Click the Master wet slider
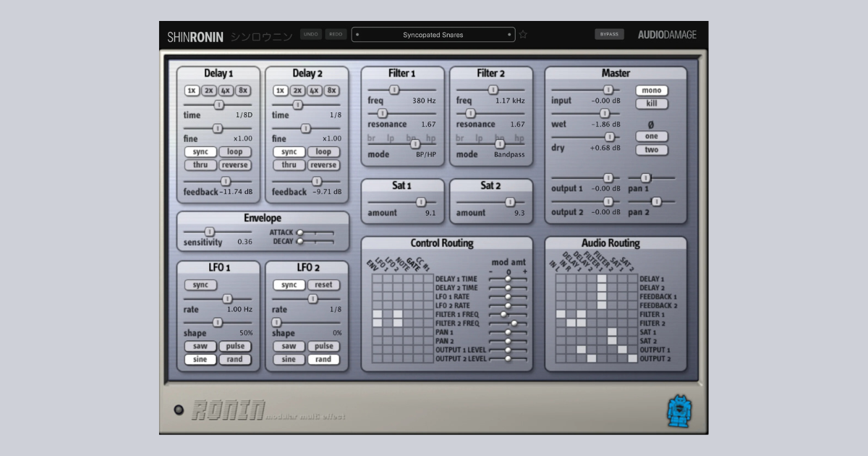 [586, 114]
